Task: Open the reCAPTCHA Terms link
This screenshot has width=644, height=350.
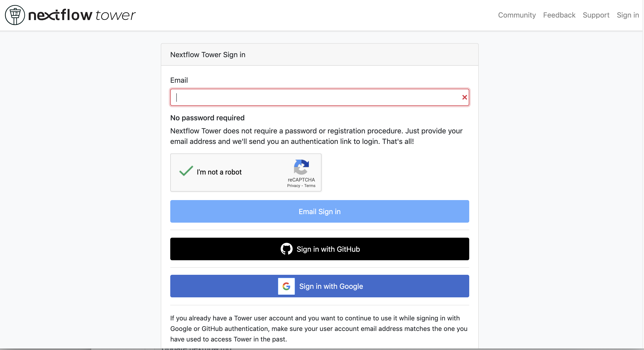Action: pyautogui.click(x=310, y=186)
